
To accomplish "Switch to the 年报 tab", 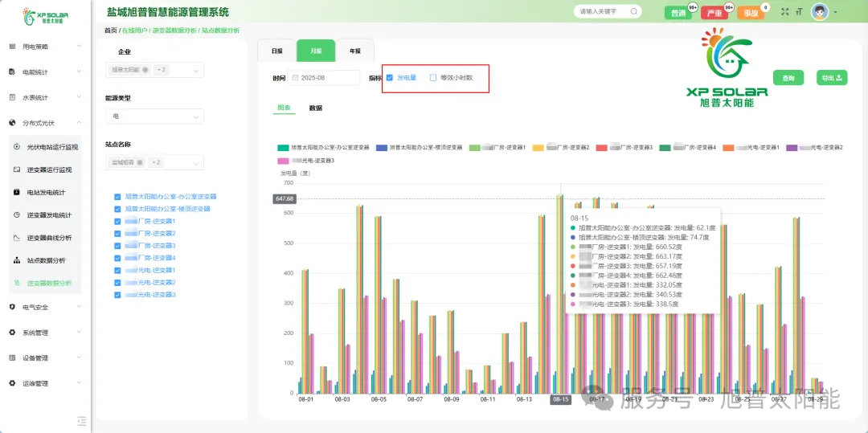I will 354,51.
